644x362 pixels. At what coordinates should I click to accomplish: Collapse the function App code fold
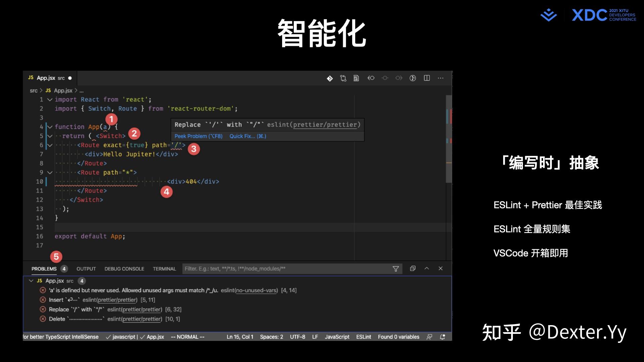tap(50, 127)
